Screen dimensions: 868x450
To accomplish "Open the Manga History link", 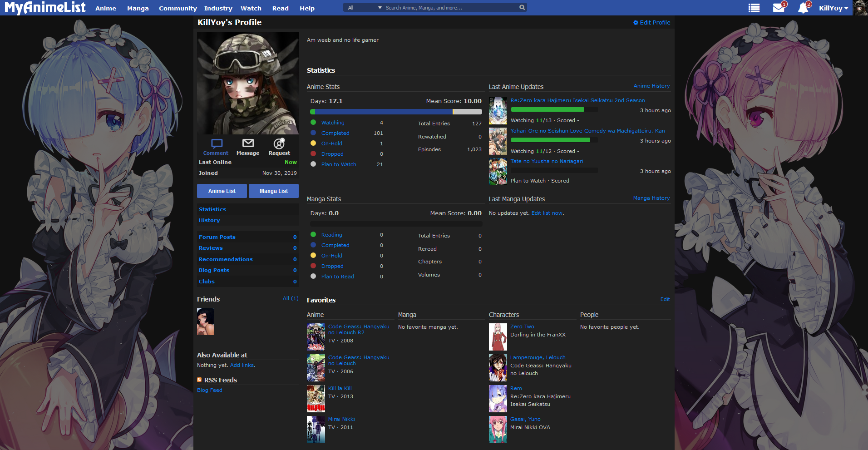I will (651, 198).
